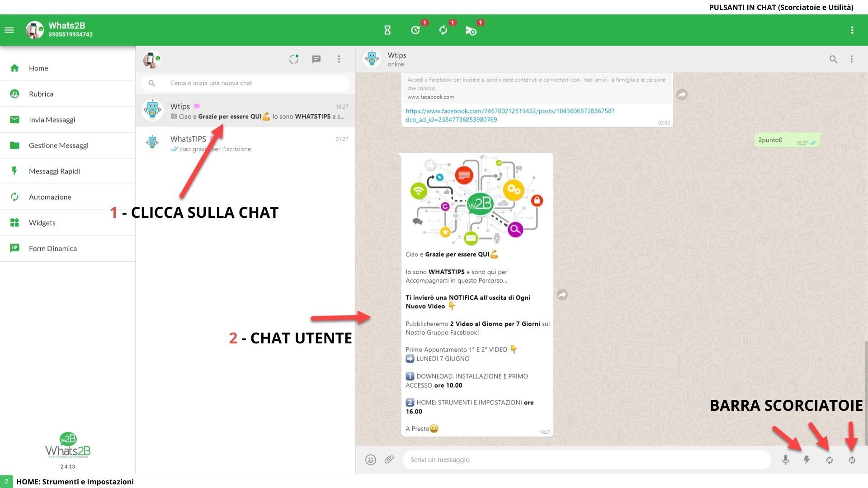Viewport: 868px width, 488px height.
Task: Open the Wtips chat in list
Action: tap(245, 111)
